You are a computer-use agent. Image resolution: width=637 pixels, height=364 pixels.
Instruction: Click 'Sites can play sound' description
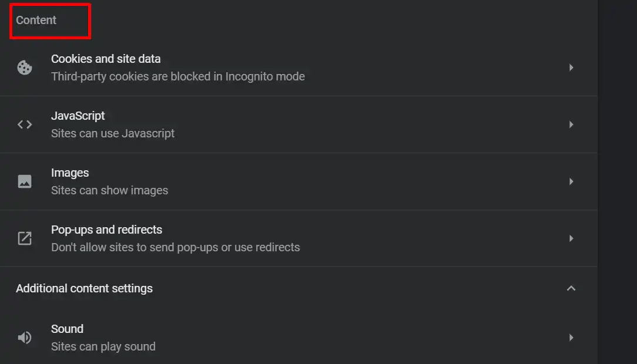[103, 346]
